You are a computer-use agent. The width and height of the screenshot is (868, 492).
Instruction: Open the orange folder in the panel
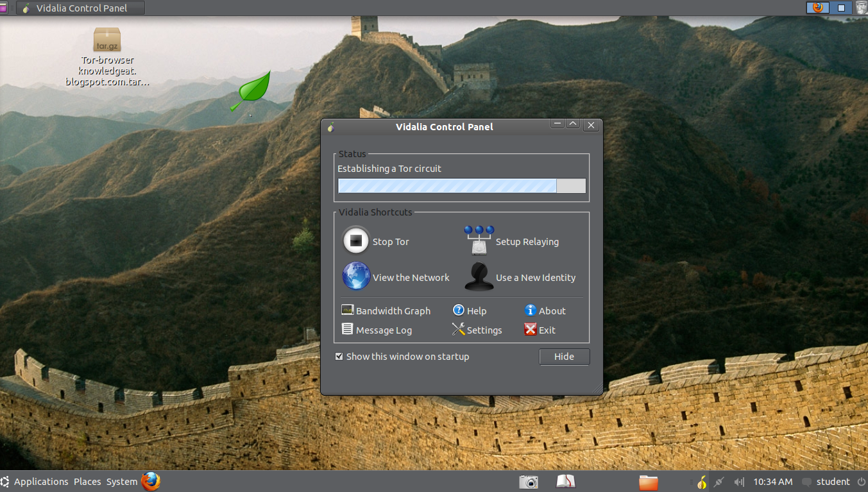point(649,482)
